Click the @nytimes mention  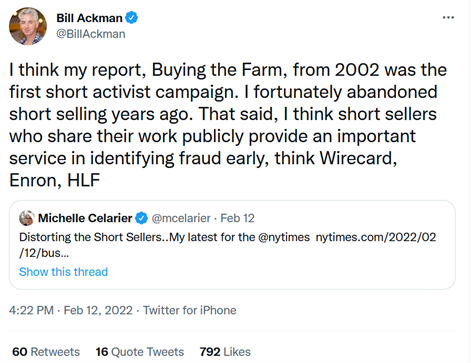(x=284, y=237)
